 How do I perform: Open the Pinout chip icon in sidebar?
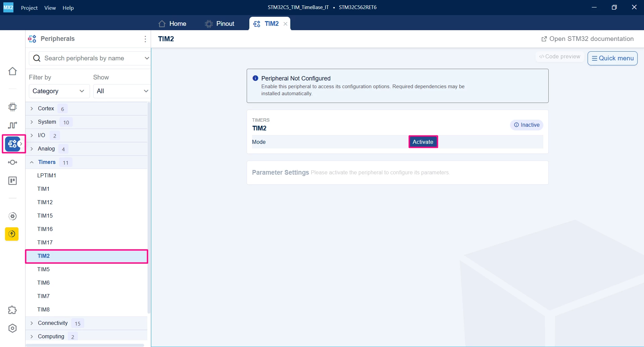pyautogui.click(x=12, y=107)
